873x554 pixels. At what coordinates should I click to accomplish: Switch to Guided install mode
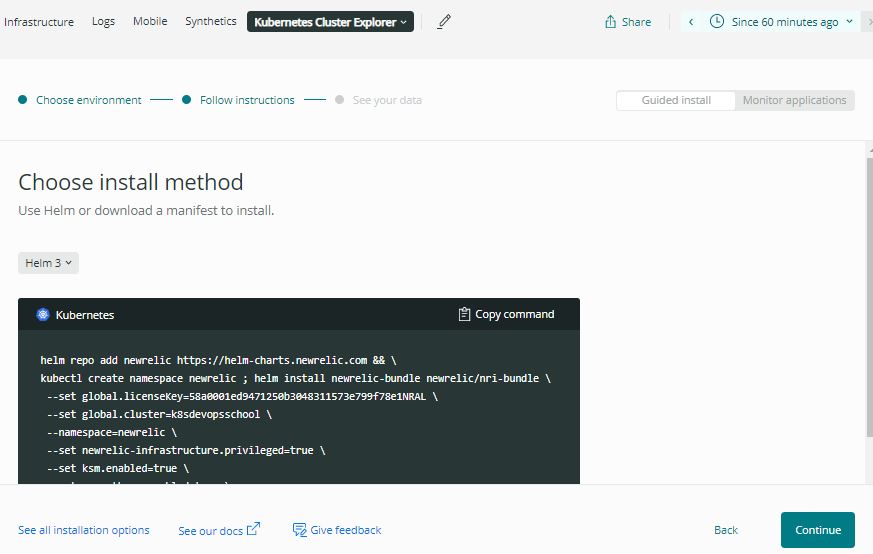click(x=676, y=100)
